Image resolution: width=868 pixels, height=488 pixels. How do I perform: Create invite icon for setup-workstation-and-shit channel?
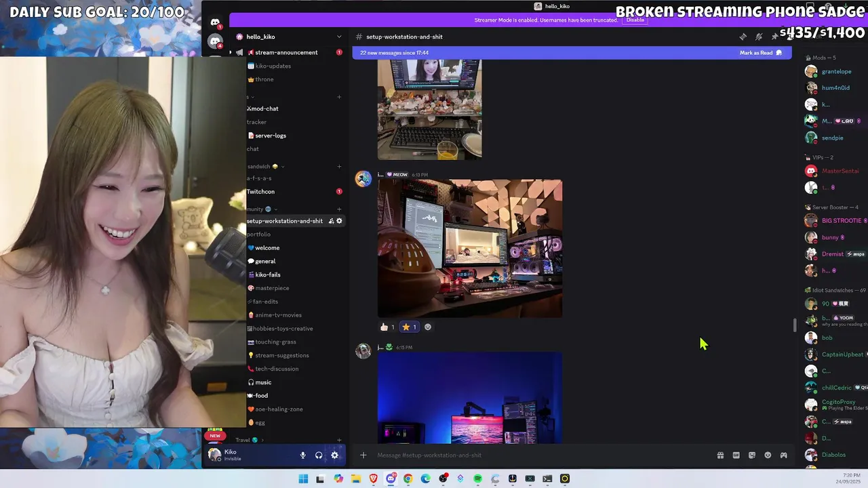click(331, 221)
